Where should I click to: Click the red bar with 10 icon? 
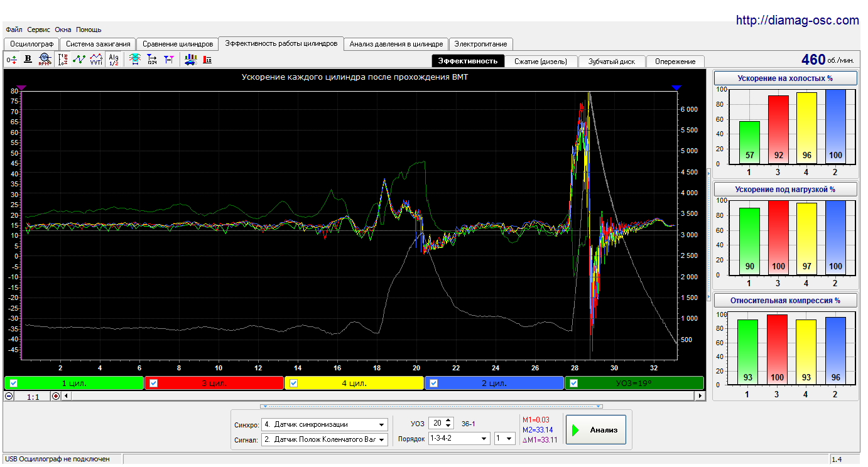207,60
